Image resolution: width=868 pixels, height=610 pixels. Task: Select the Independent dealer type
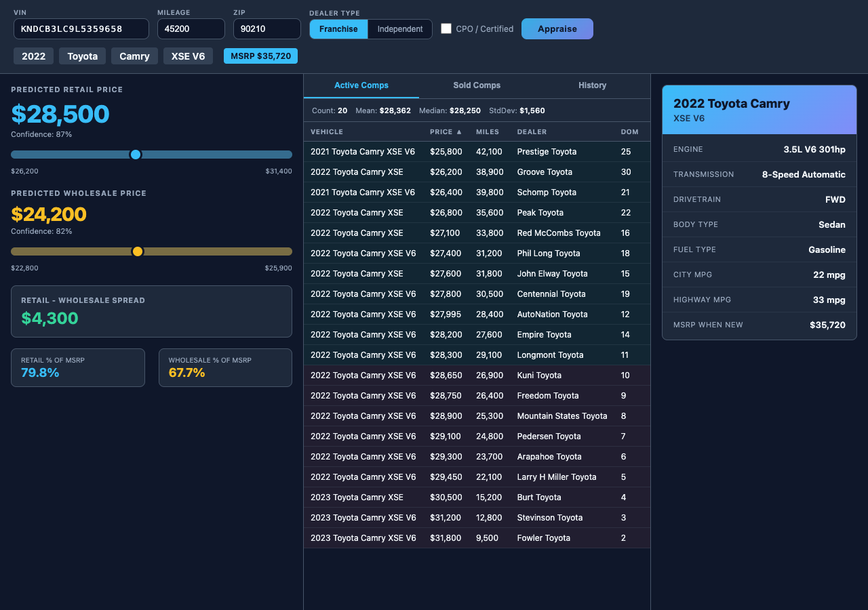400,29
